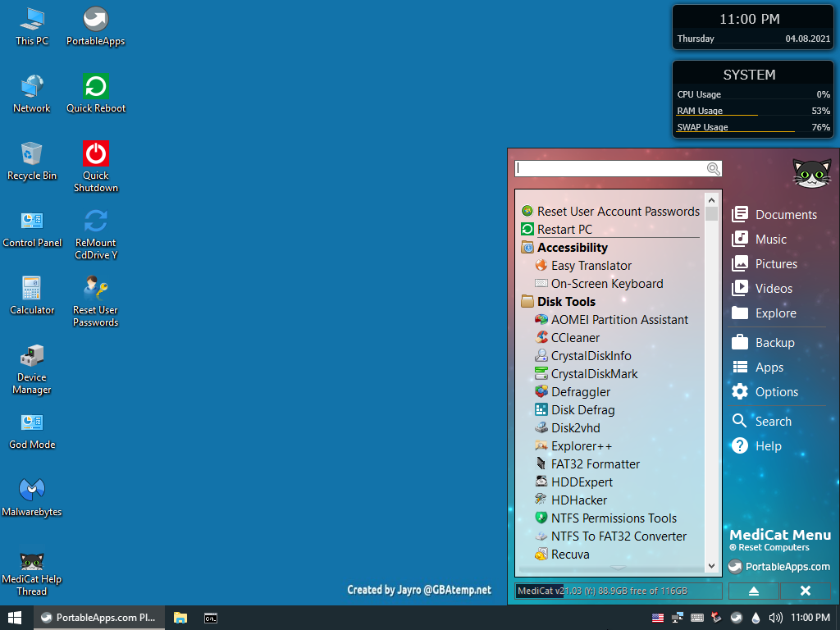The width and height of the screenshot is (840, 630).
Task: Launch AOMEI Partition Assistant
Action: (x=611, y=320)
